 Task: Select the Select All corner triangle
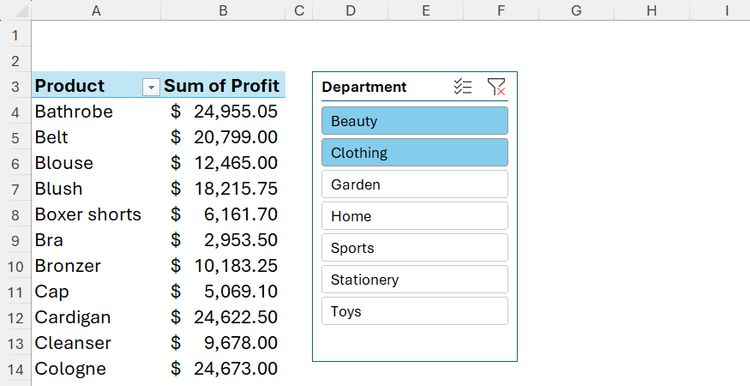21,11
